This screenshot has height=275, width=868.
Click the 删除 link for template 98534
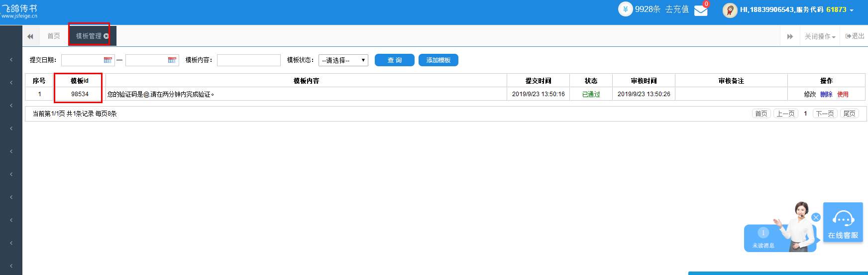[826, 94]
